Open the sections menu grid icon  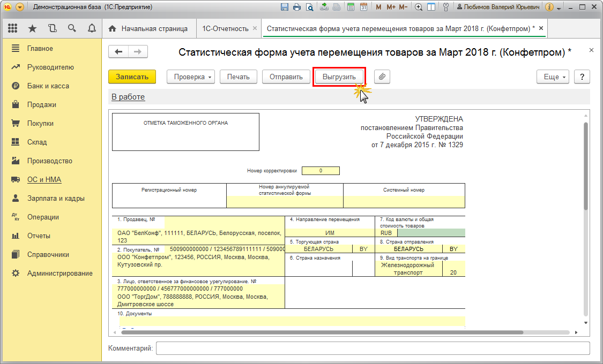point(13,28)
